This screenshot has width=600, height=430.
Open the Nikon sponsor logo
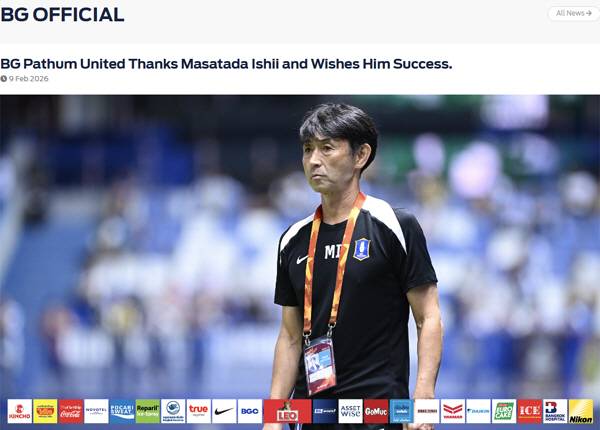tap(581, 411)
